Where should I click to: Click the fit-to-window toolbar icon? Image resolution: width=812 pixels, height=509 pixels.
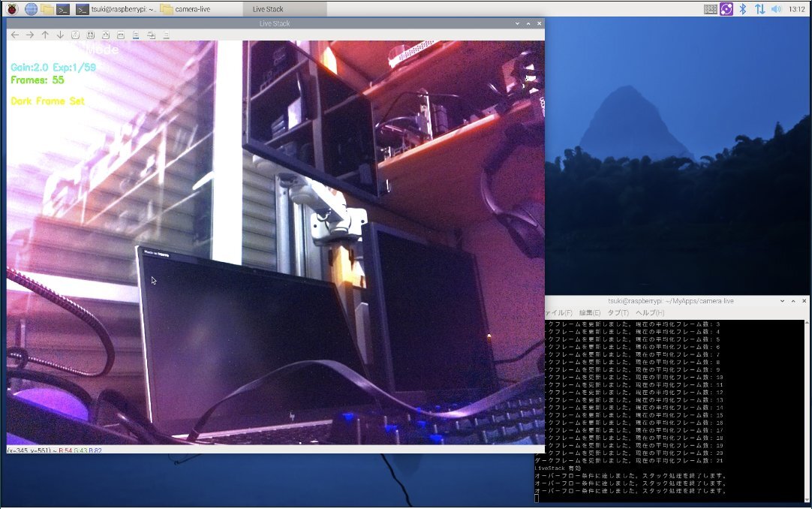(91, 35)
